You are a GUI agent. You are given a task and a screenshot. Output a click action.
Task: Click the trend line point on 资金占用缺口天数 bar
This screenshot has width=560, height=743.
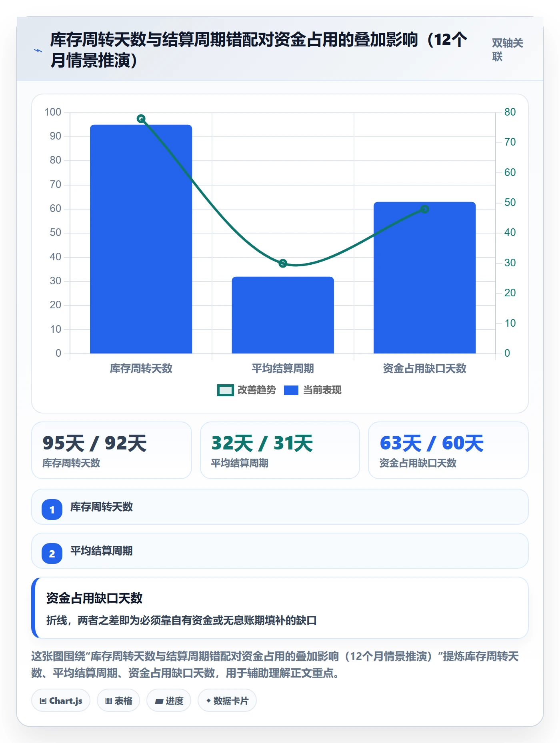425,209
